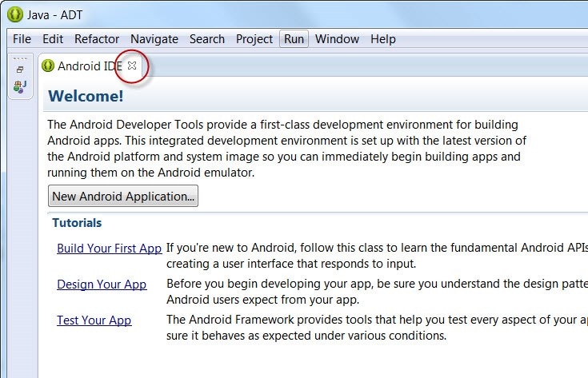Viewport: 588px width, 378px height.
Task: Open the Run menu
Action: pos(294,39)
